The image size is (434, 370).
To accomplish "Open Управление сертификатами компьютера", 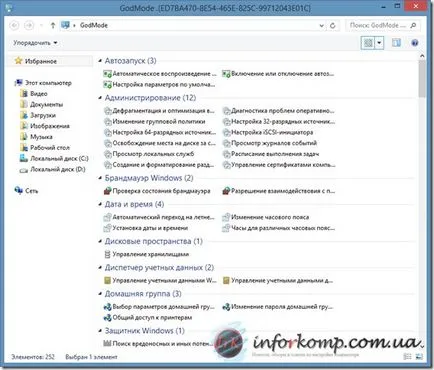I will (279, 165).
